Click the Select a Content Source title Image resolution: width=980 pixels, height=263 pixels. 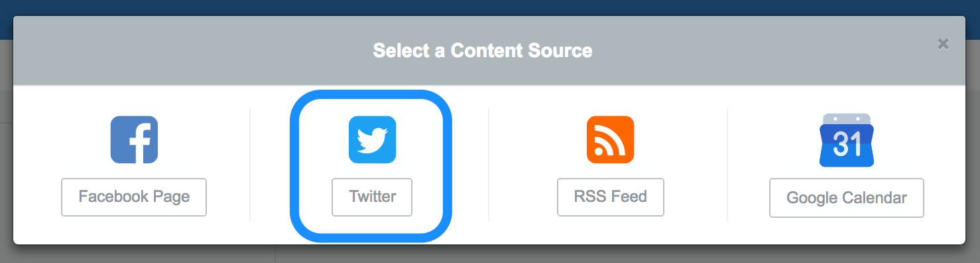coord(483,50)
